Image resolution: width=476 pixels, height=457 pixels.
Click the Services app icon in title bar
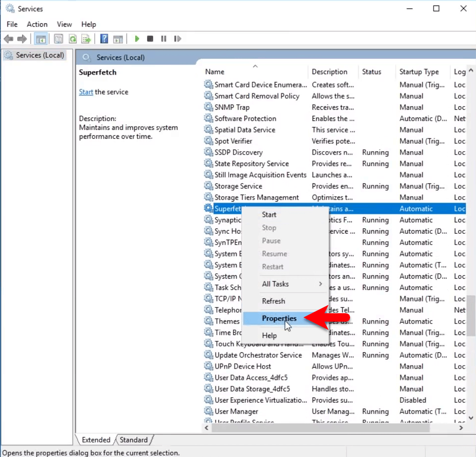[x=10, y=8]
